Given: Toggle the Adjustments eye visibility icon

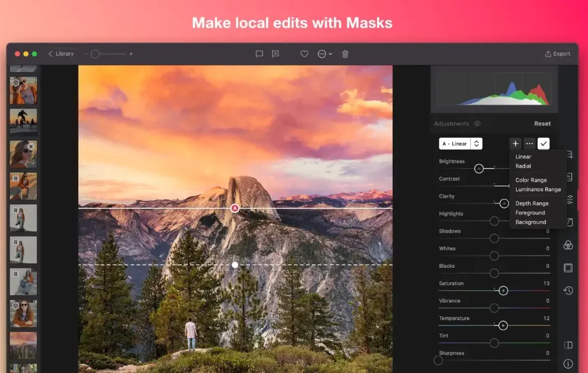Looking at the screenshot, I should point(477,124).
